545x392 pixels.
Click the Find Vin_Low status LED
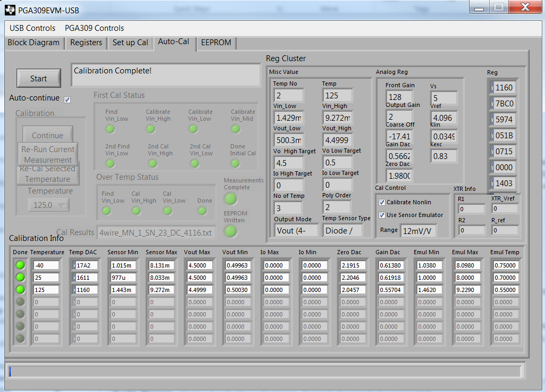tap(111, 128)
